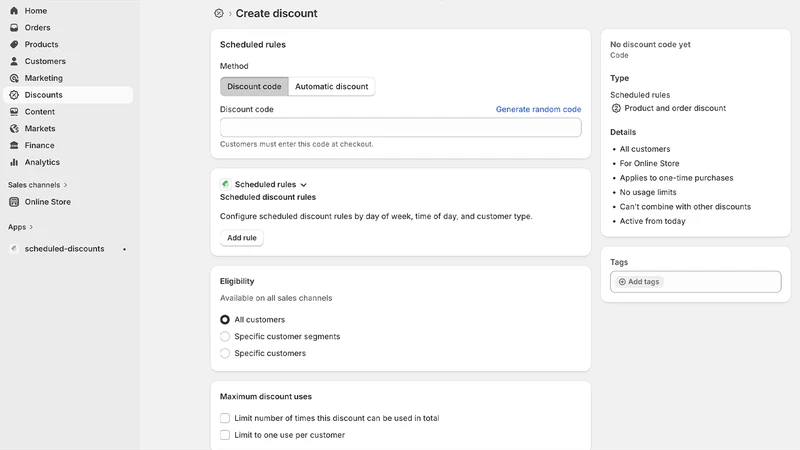Click the Home icon in sidebar

[14, 11]
